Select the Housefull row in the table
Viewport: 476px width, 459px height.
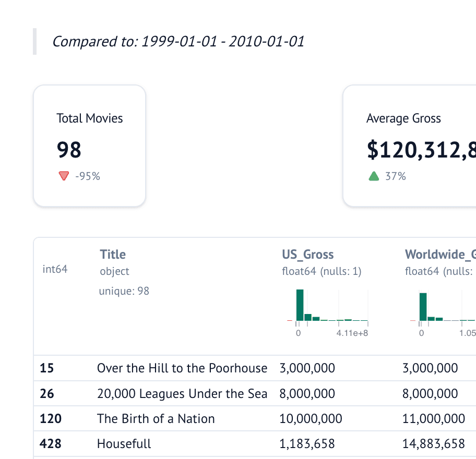click(x=209, y=443)
